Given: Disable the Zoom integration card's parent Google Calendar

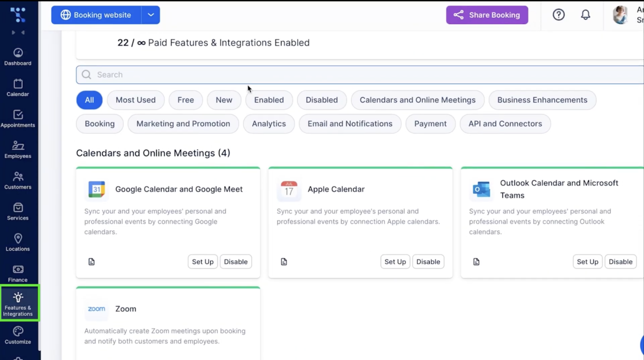Looking at the screenshot, I should point(236,261).
